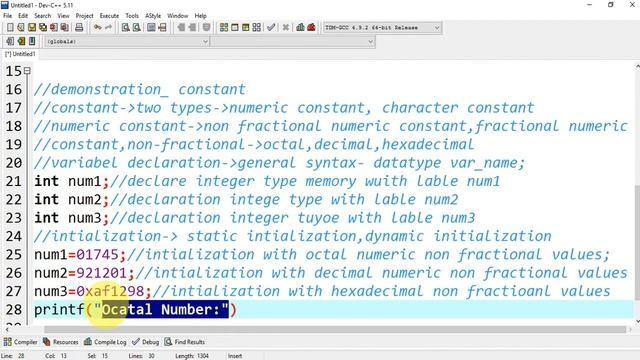Click the Goto Function toolbar icon
Screen dimensions: 640x360
pos(151,27)
